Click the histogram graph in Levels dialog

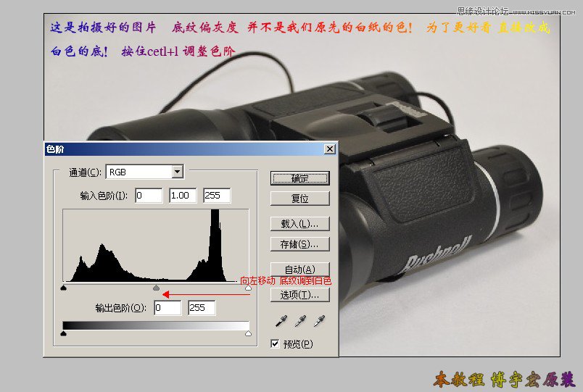pos(156,246)
